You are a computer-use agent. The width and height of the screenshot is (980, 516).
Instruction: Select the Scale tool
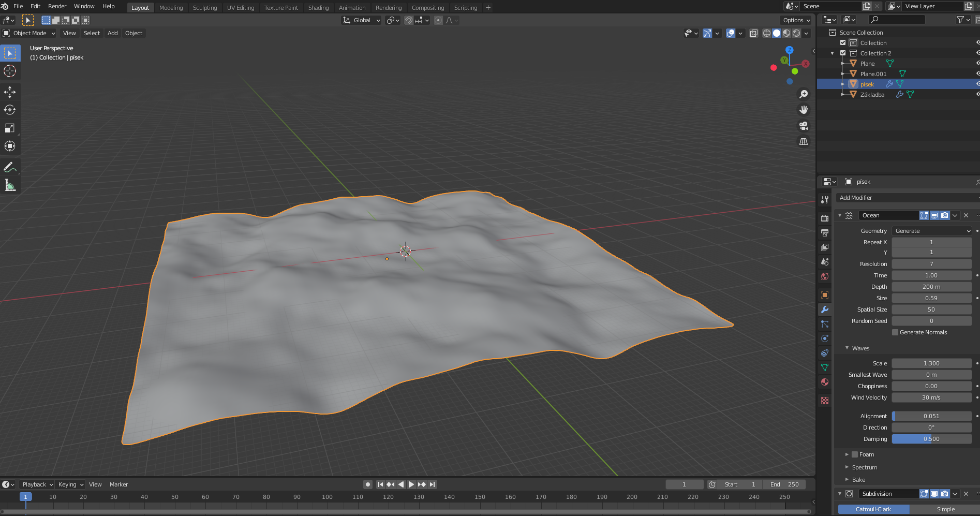(10, 128)
